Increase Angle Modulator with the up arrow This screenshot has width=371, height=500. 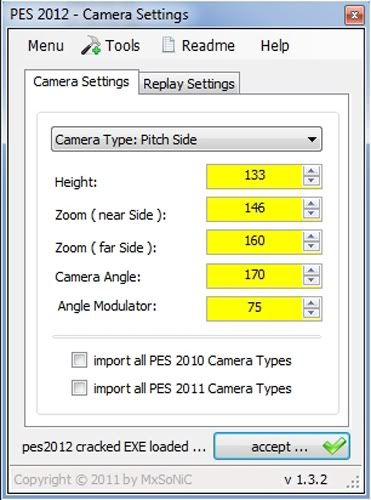point(311,303)
